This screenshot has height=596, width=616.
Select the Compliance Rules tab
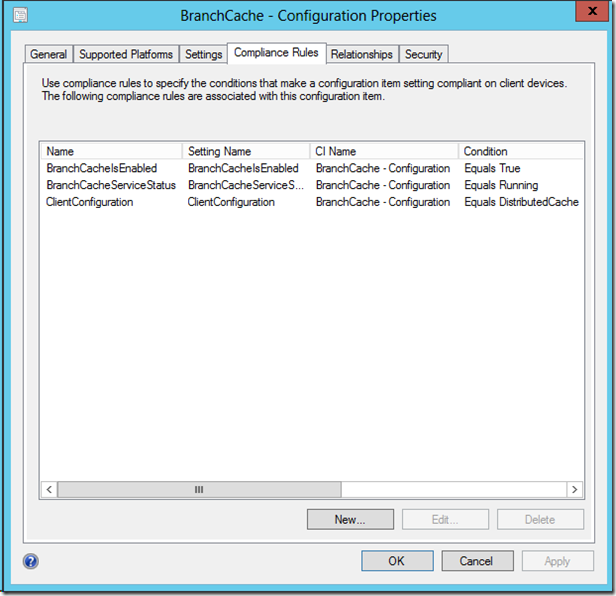pyautogui.click(x=276, y=53)
